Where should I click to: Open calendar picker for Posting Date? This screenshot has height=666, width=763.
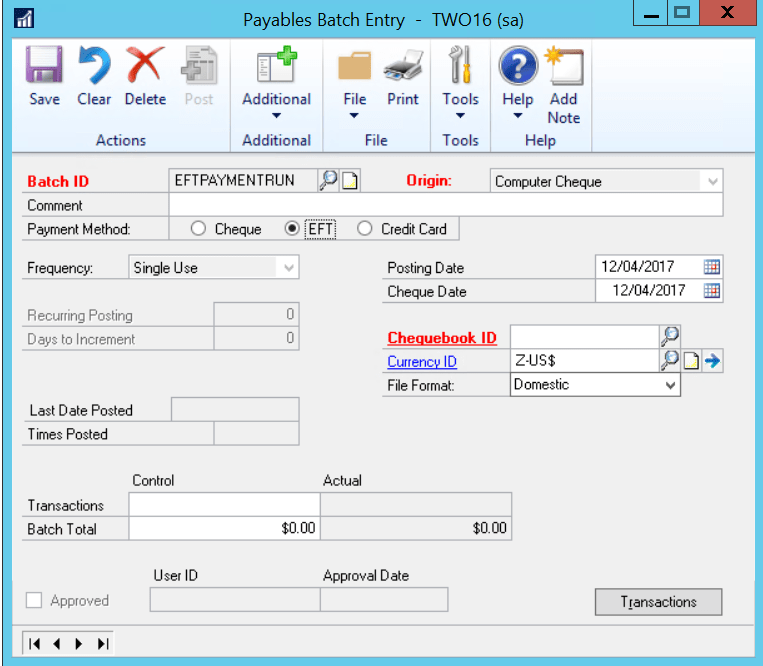711,267
